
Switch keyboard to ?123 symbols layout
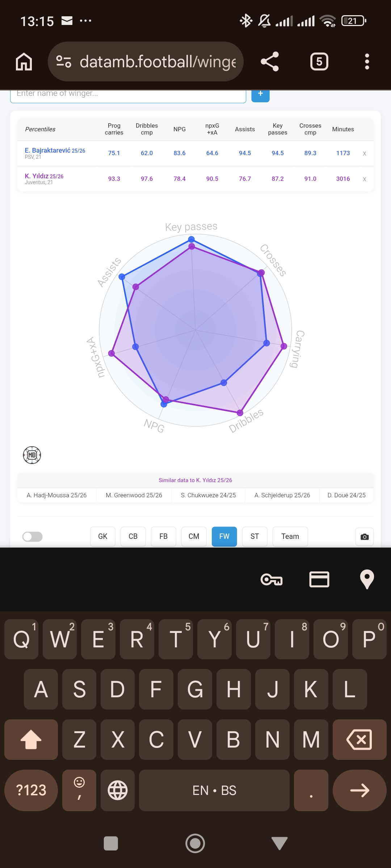[31, 790]
